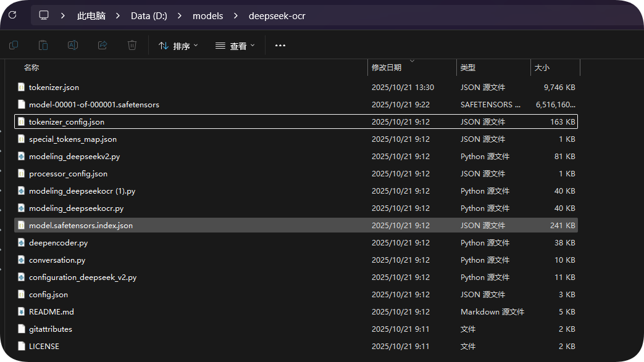Click the file icon of tokenizer_config.json
This screenshot has height=362, width=644.
click(22, 121)
